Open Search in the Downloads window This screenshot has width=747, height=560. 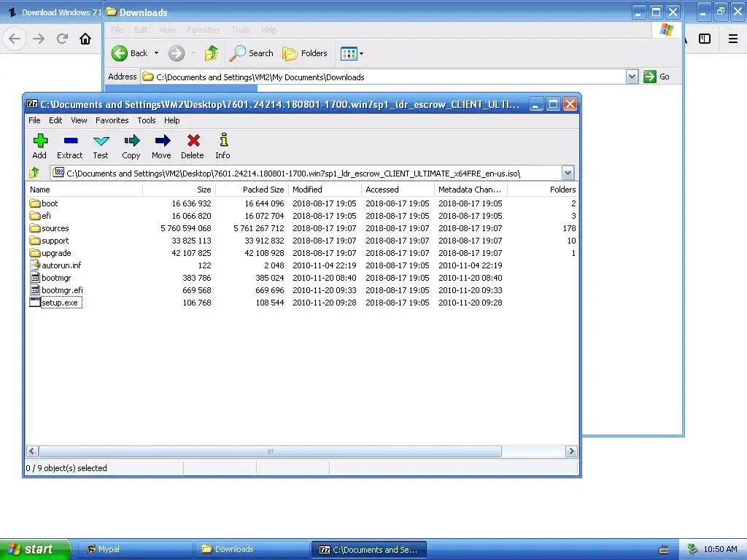point(251,53)
